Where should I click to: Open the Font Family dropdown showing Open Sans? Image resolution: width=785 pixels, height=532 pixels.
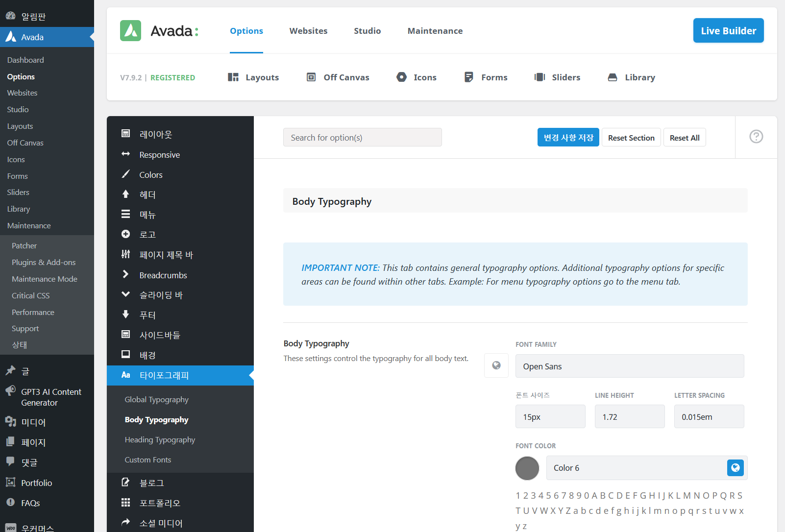tap(630, 366)
